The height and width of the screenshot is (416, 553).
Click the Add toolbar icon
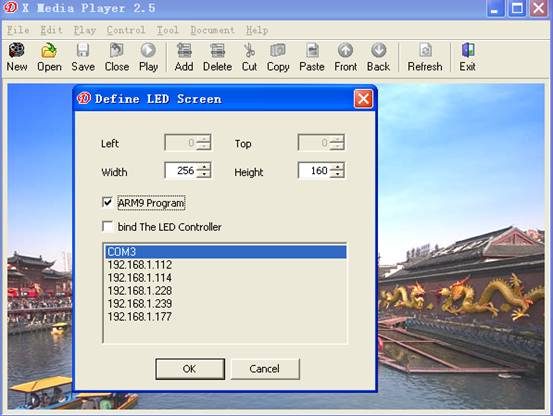tap(184, 50)
